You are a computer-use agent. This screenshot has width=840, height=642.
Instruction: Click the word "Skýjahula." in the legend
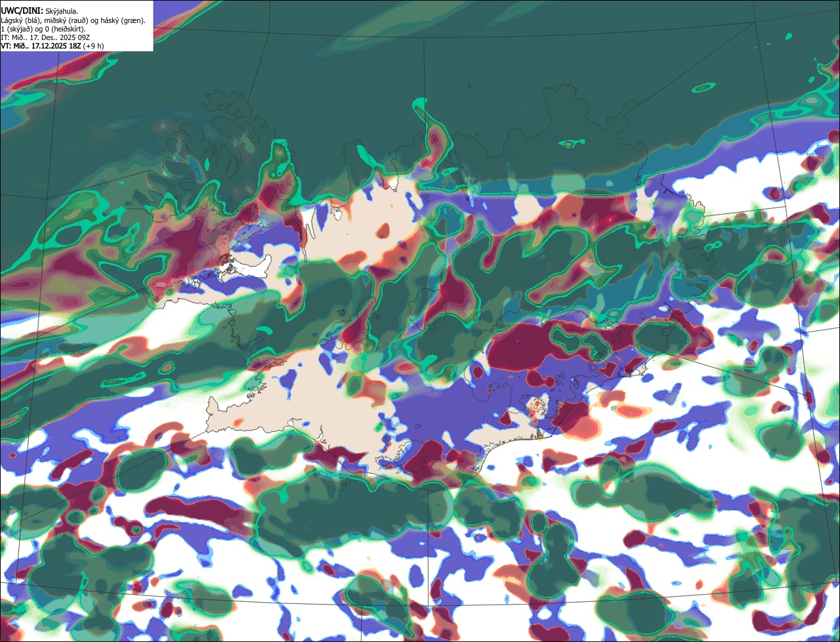tap(62, 12)
